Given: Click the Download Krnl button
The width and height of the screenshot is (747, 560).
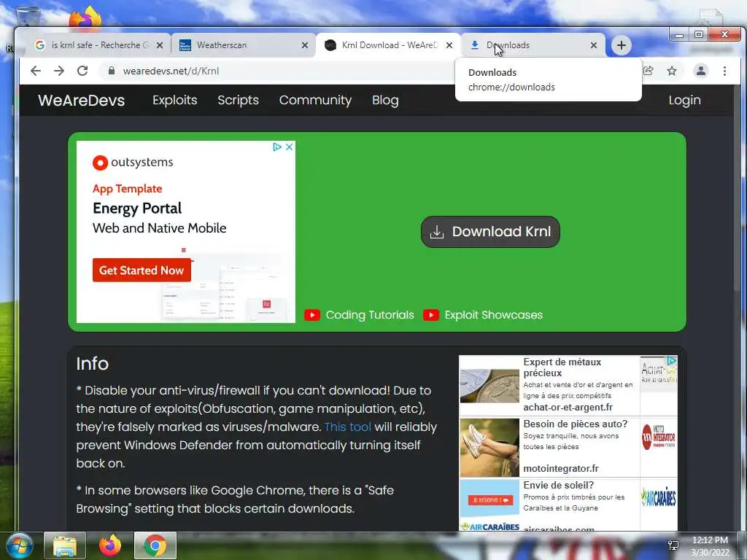Looking at the screenshot, I should pos(490,232).
